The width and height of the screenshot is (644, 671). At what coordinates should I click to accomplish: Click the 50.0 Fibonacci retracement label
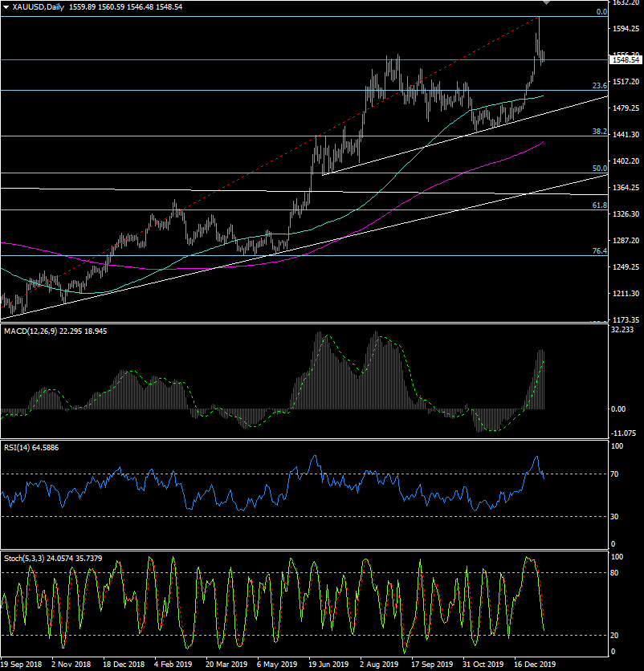point(599,169)
